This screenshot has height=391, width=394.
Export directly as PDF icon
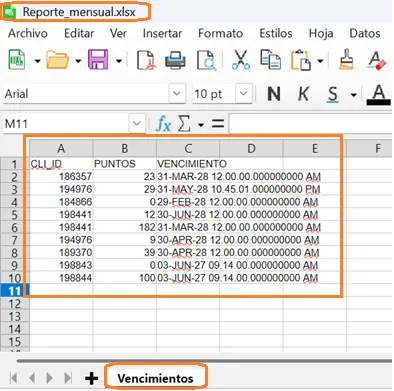[x=146, y=60]
